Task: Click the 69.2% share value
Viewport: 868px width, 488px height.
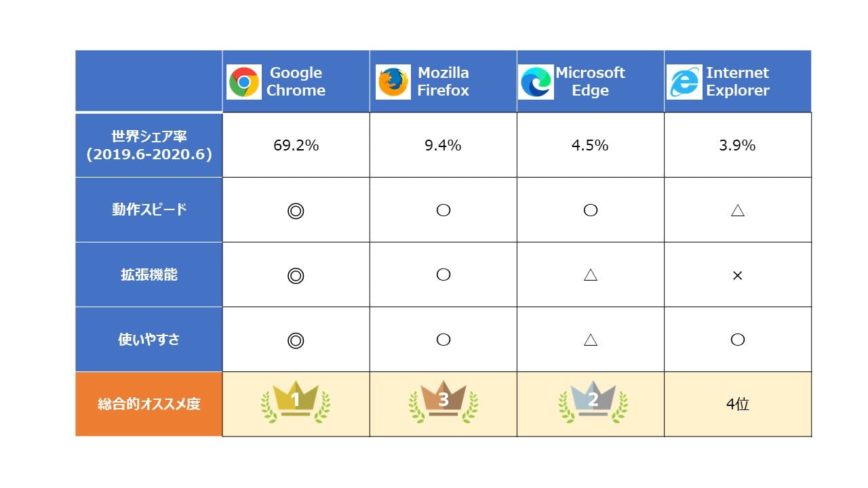Action: point(296,145)
